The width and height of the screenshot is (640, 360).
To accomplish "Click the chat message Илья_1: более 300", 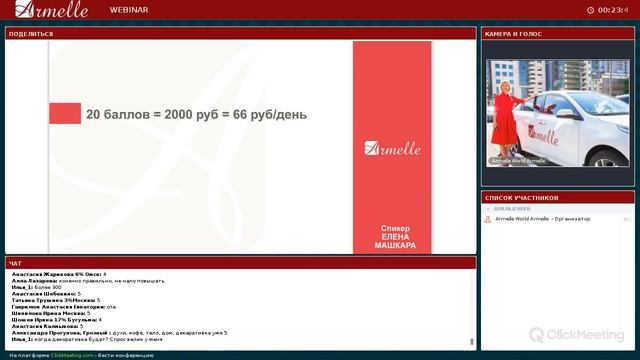I will (x=36, y=287).
